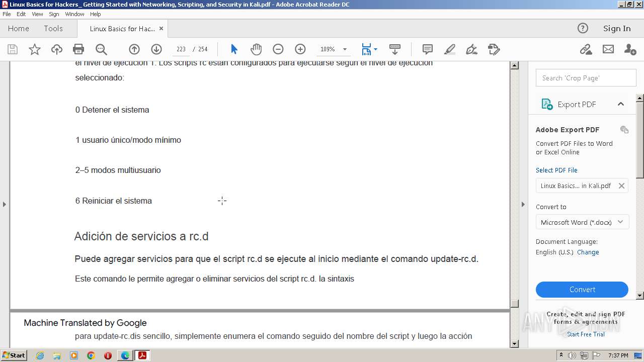Open the Windows Start menu
The height and width of the screenshot is (362, 644).
point(14,355)
